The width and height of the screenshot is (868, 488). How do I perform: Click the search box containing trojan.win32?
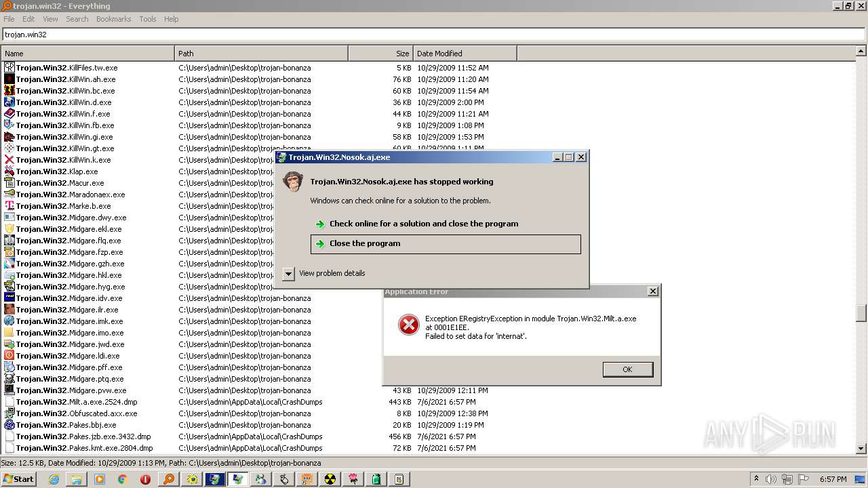(x=434, y=35)
